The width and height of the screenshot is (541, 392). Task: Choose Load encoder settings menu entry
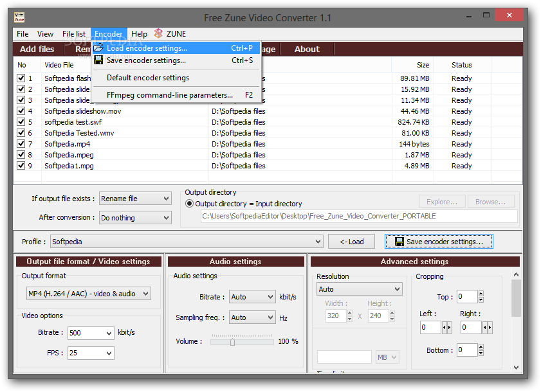[176, 48]
